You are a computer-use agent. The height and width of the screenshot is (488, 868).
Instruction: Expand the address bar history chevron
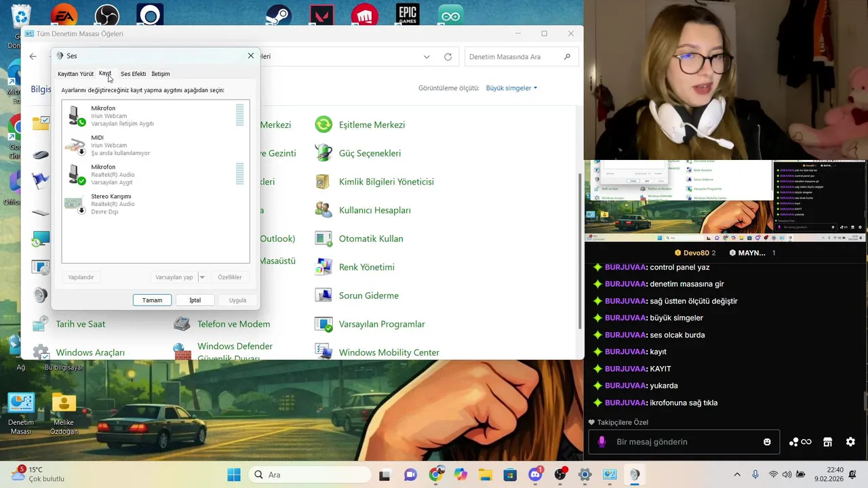pos(427,57)
